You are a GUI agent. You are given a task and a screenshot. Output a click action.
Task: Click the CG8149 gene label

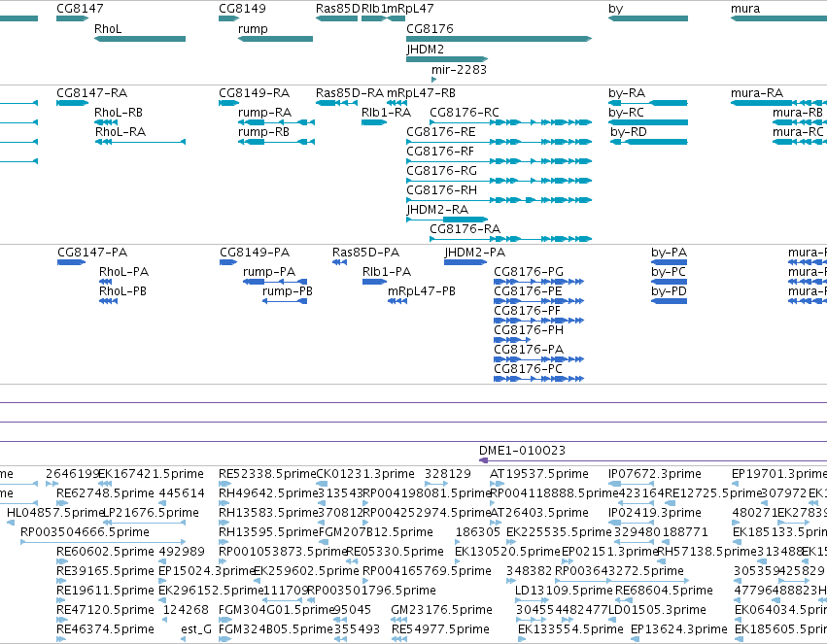pos(242,9)
